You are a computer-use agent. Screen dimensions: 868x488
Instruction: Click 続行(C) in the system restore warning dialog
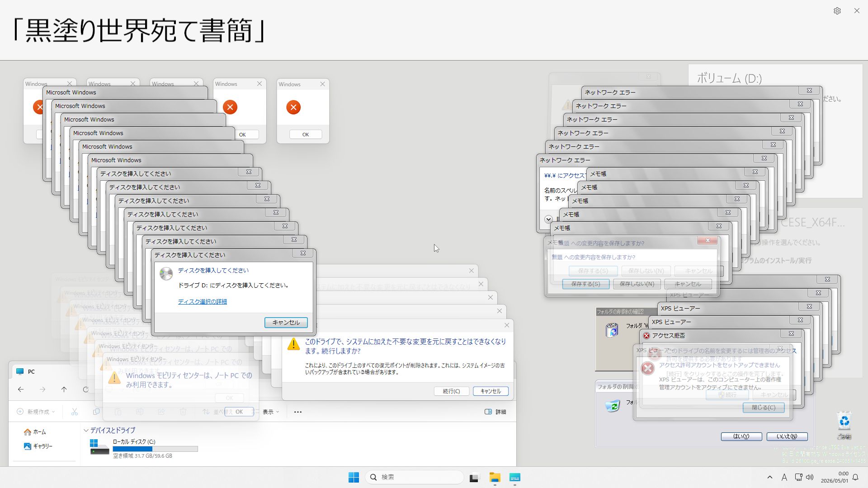click(x=451, y=391)
